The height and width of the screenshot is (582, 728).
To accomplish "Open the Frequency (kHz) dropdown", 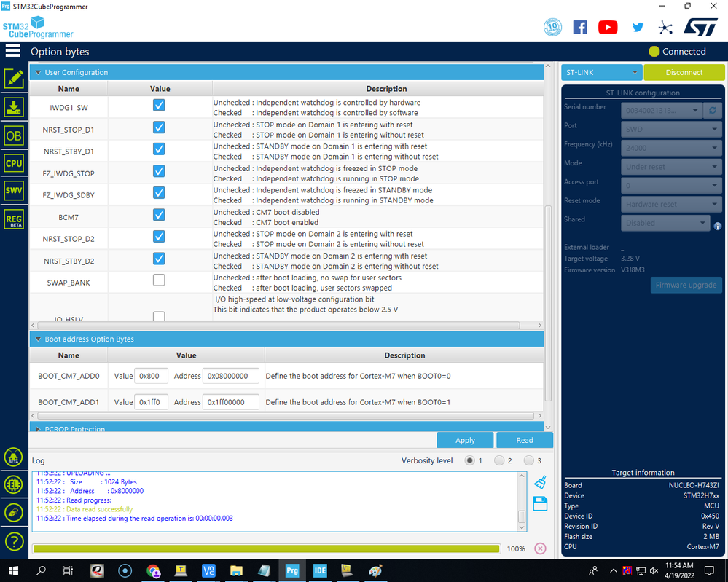I will tap(671, 148).
